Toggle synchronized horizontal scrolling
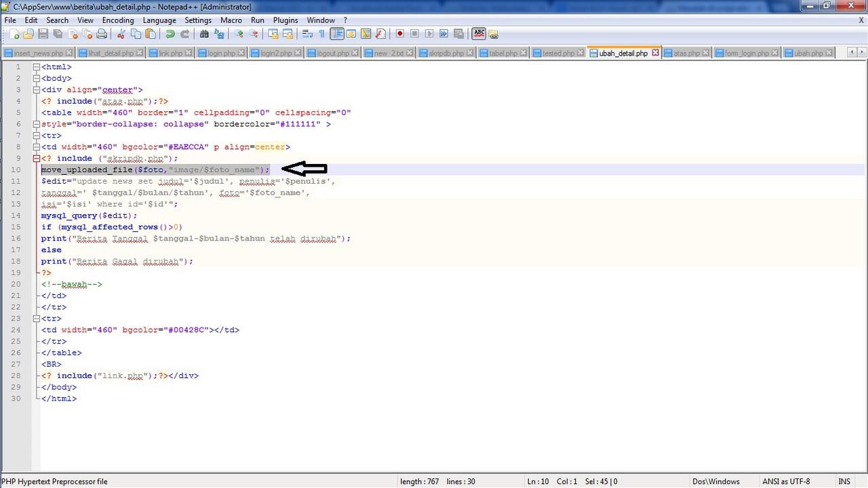 pos(288,34)
